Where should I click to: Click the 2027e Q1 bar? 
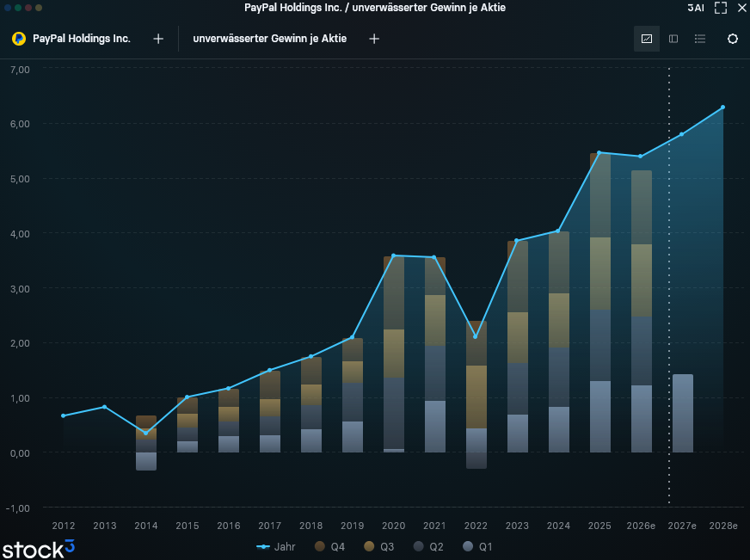683,413
